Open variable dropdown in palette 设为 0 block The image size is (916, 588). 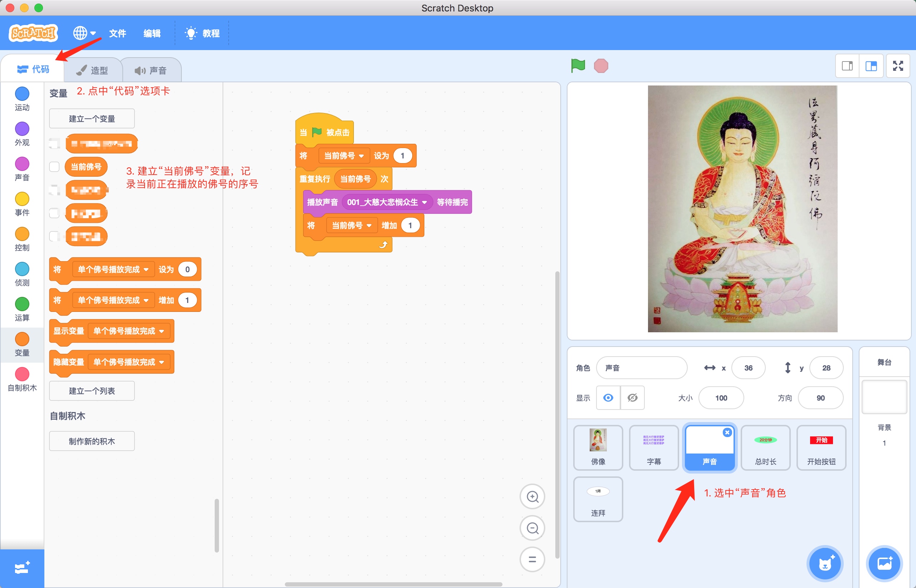point(113,269)
